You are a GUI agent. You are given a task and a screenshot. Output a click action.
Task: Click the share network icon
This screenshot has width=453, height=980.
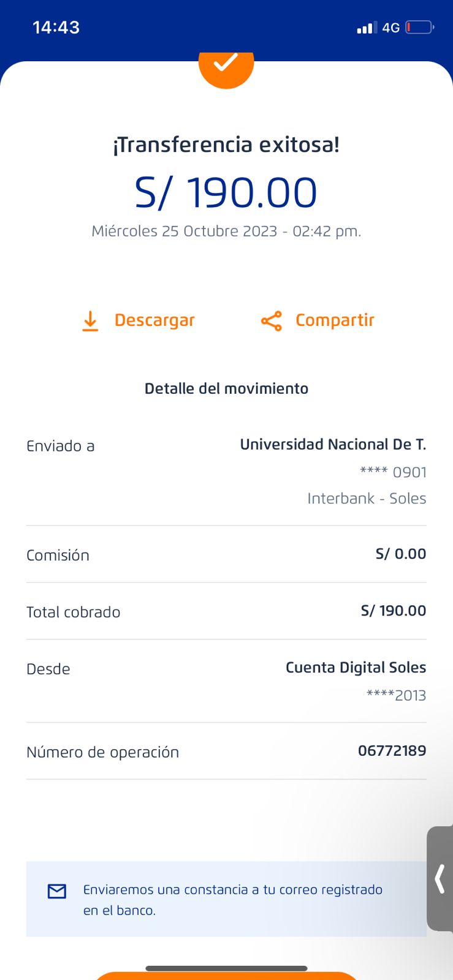click(271, 321)
